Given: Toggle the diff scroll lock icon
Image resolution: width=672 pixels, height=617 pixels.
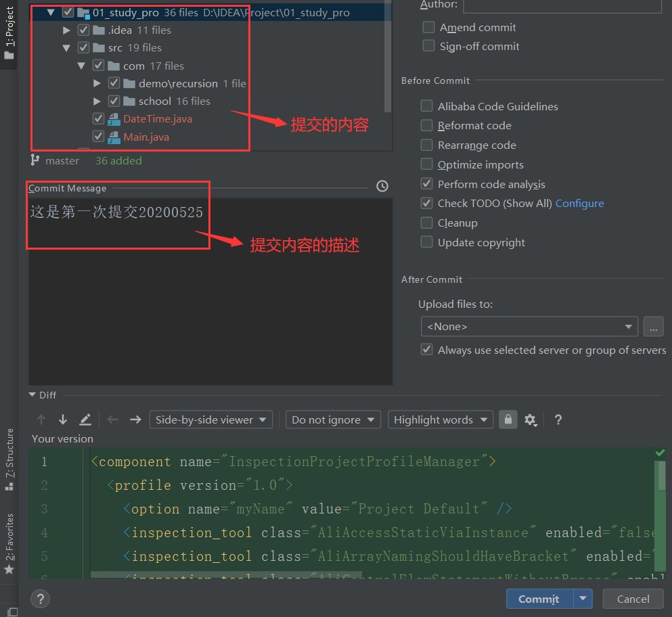Looking at the screenshot, I should [508, 419].
